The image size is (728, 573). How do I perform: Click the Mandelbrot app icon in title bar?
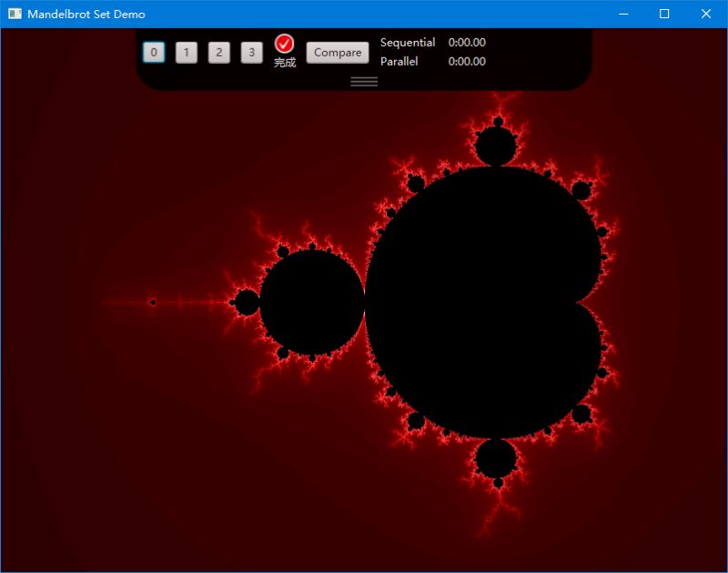(x=15, y=14)
